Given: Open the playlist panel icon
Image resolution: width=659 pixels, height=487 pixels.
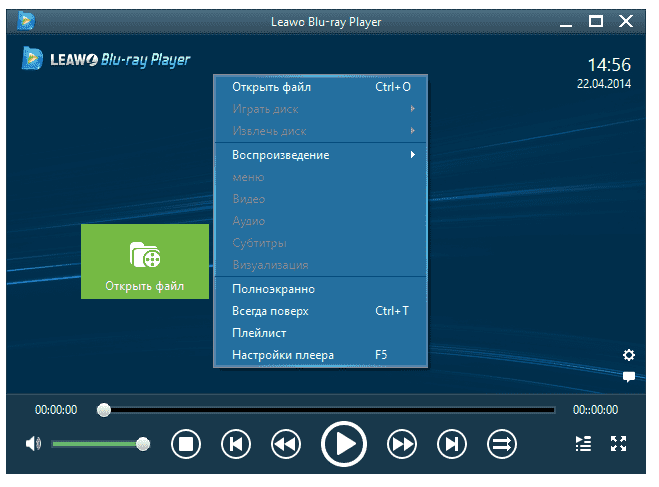Looking at the screenshot, I should pos(584,444).
